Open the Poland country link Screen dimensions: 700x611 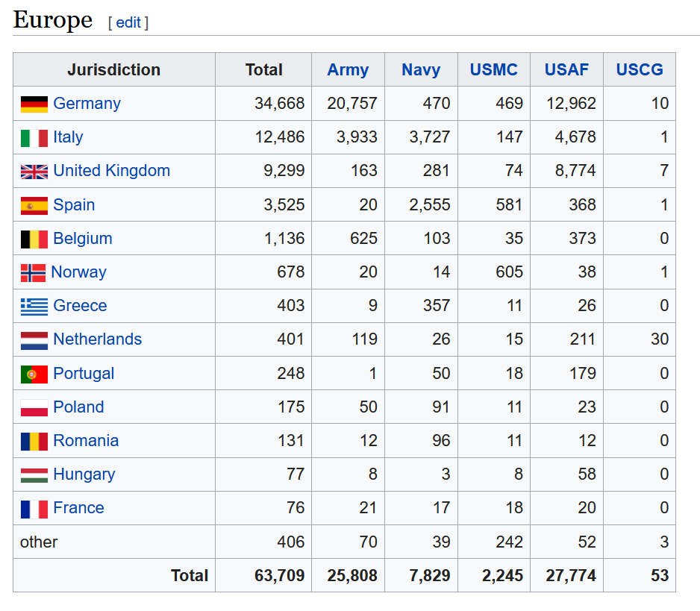pos(78,407)
